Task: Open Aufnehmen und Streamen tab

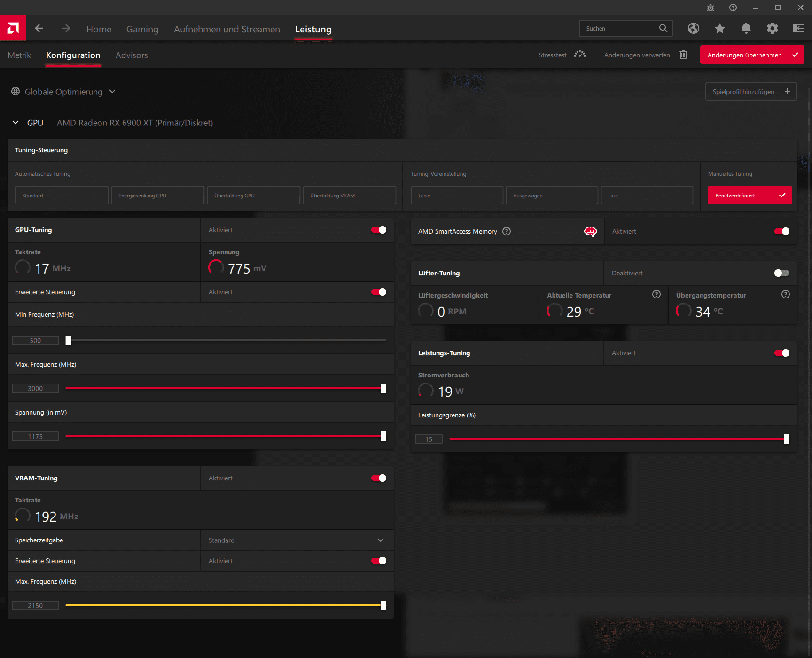Action: click(227, 29)
